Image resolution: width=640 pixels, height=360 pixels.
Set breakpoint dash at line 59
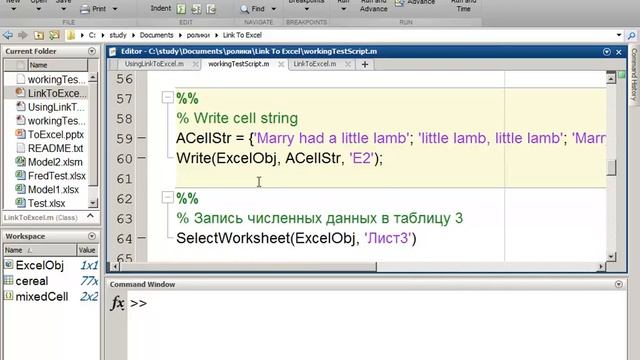click(142, 138)
